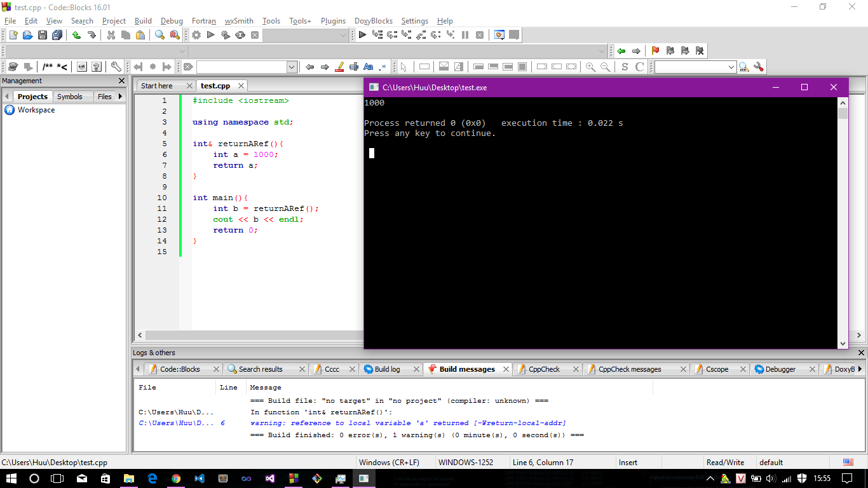Click the highlight marker pen icon
Image resolution: width=868 pixels, height=488 pixels.
pos(339,67)
